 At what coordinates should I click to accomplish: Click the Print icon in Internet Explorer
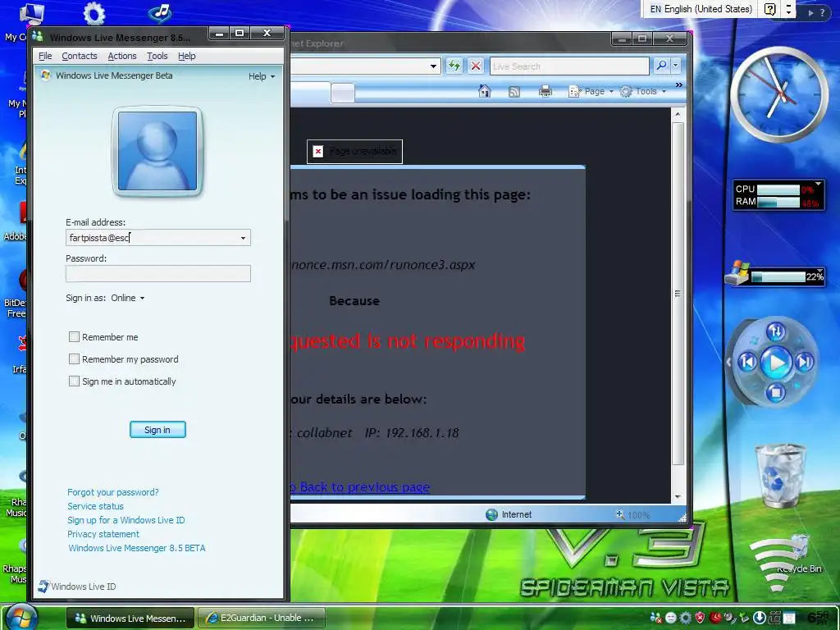546,92
